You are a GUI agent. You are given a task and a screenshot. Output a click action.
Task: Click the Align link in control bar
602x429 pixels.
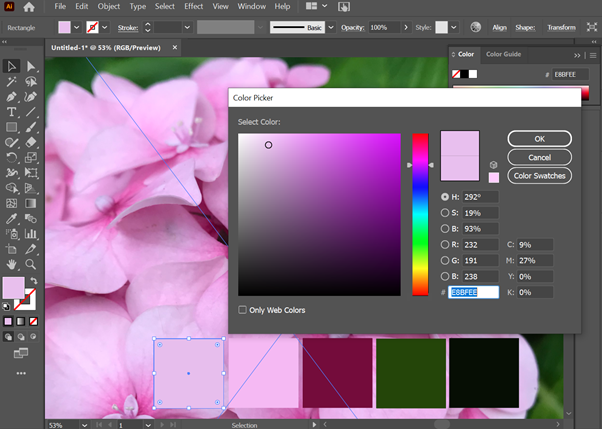pyautogui.click(x=499, y=27)
